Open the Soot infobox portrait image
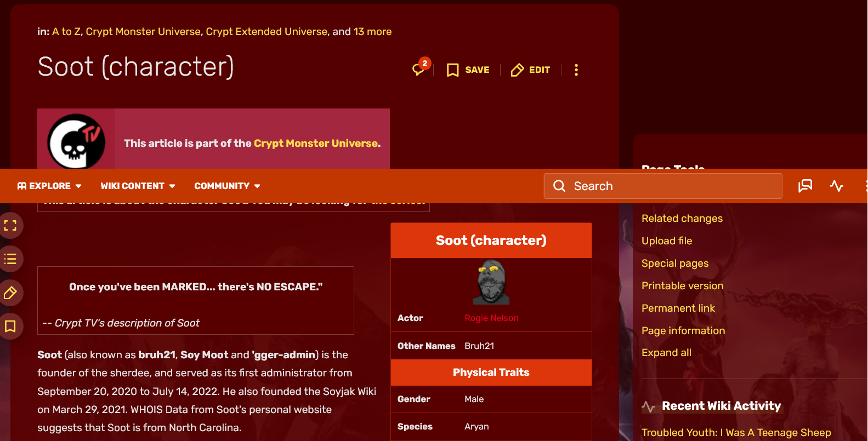Screen dimensions: 868x441 coord(491,283)
